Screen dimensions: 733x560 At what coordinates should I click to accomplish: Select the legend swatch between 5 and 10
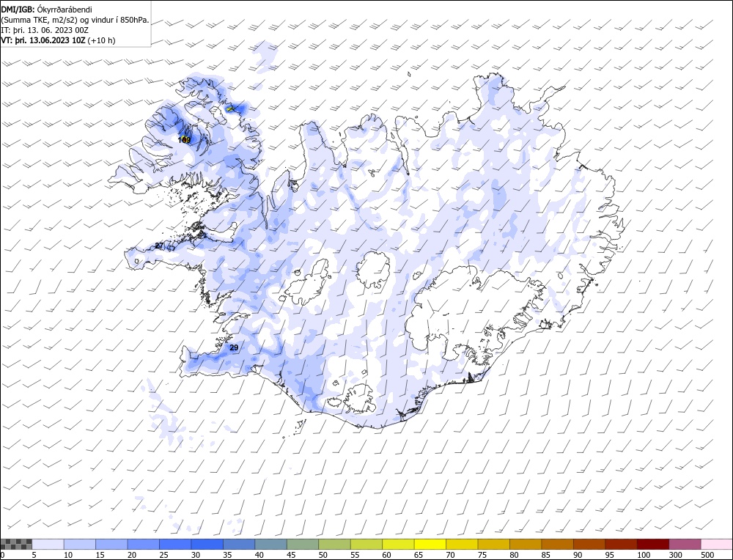[48, 544]
